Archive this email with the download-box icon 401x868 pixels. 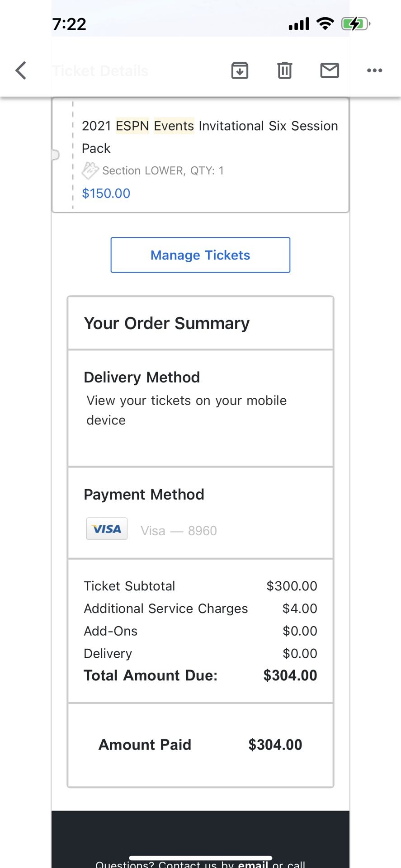(x=240, y=71)
